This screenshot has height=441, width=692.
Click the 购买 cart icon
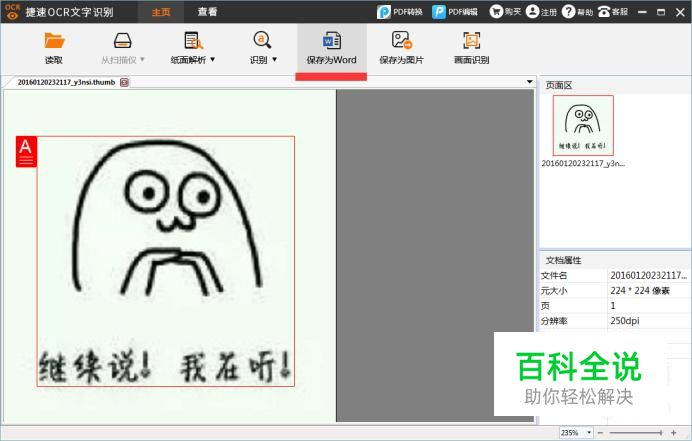[x=496, y=12]
